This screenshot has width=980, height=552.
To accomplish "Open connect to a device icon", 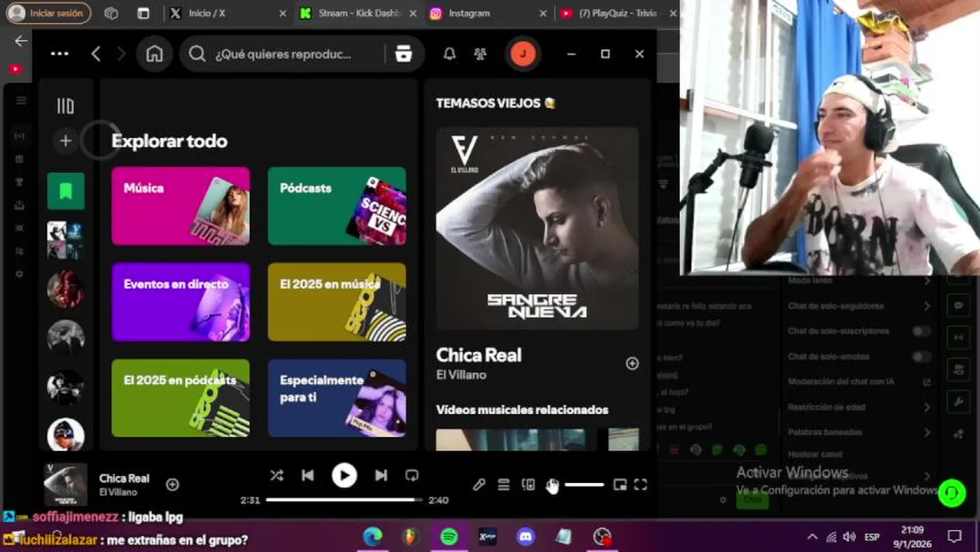I will 528,485.
